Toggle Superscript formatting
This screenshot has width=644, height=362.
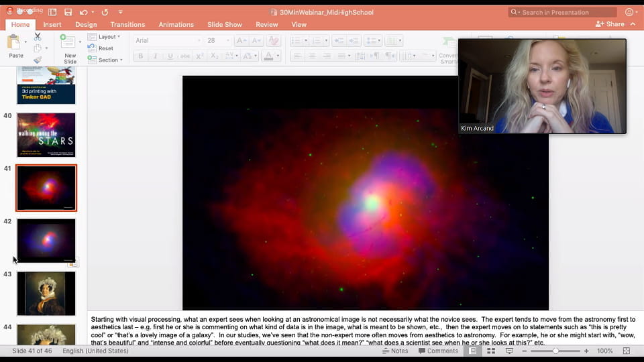coord(200,56)
